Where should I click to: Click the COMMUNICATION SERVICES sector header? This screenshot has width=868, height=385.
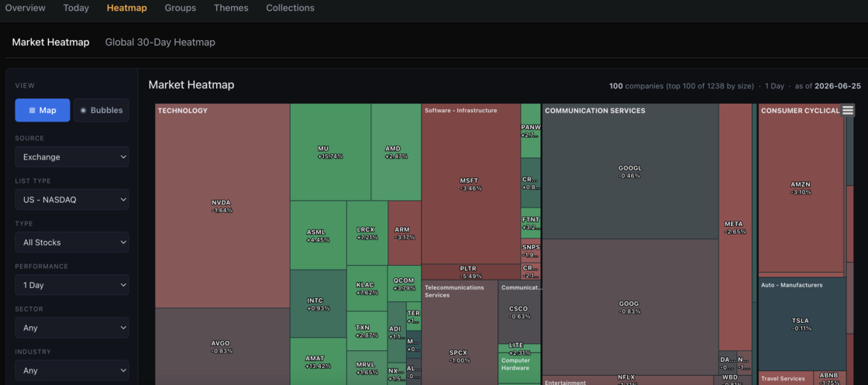[595, 111]
